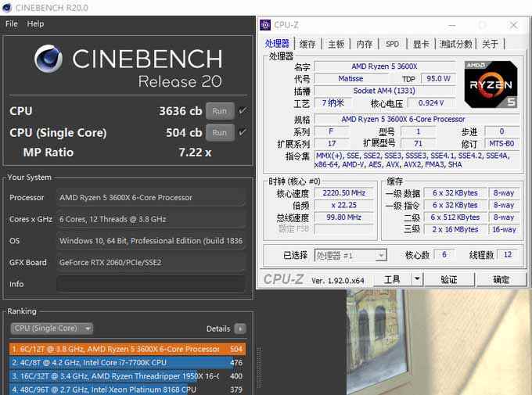Click the 扩展系列 value 17

point(332,144)
